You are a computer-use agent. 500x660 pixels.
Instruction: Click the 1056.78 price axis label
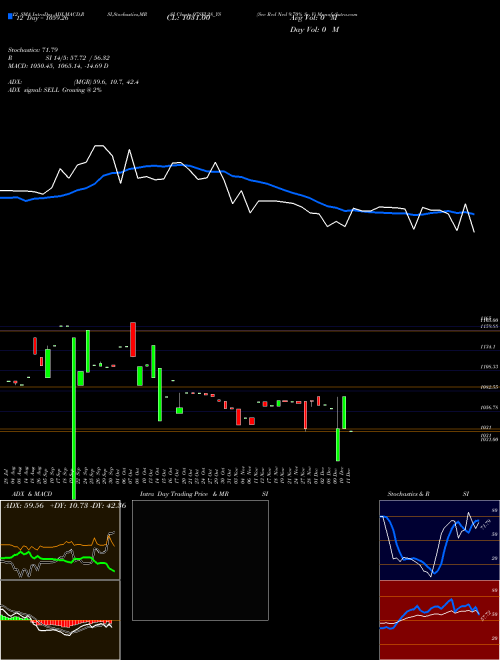(489, 407)
